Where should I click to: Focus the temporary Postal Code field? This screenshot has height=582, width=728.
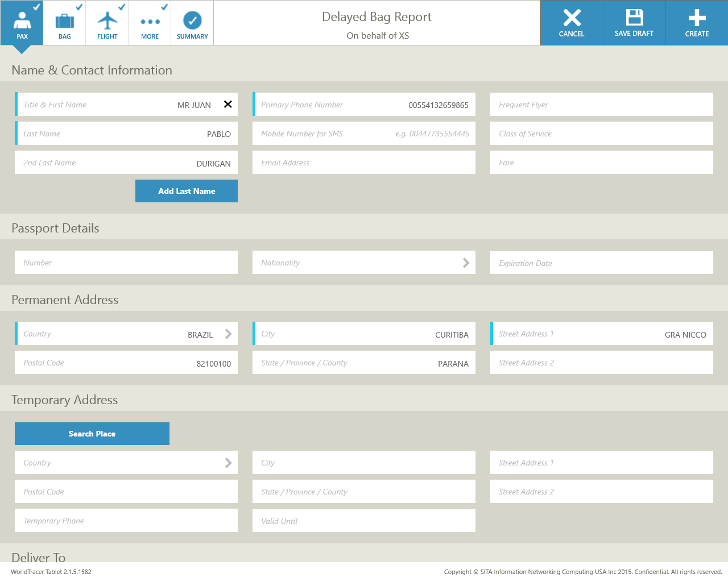tap(126, 492)
